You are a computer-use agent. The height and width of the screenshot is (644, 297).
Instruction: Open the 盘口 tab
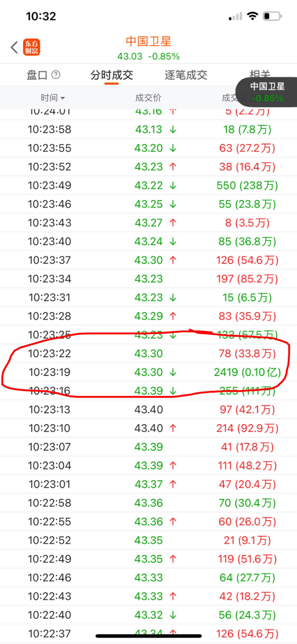[37, 75]
